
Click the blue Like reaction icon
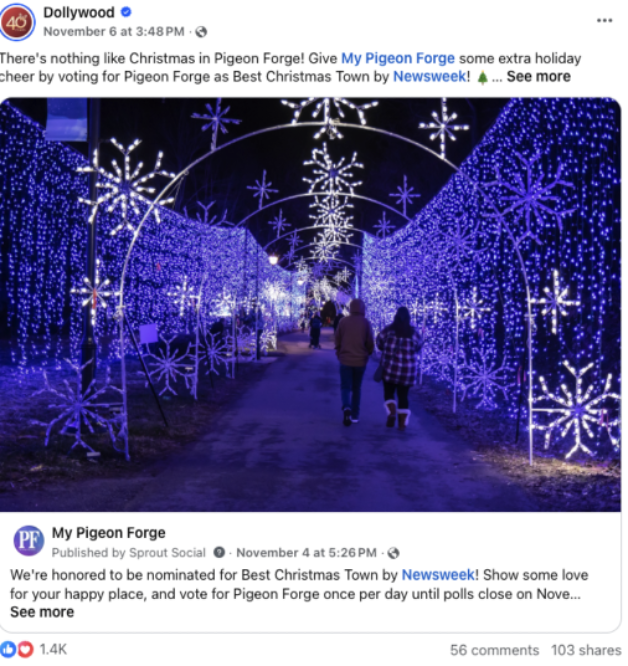coord(8,649)
